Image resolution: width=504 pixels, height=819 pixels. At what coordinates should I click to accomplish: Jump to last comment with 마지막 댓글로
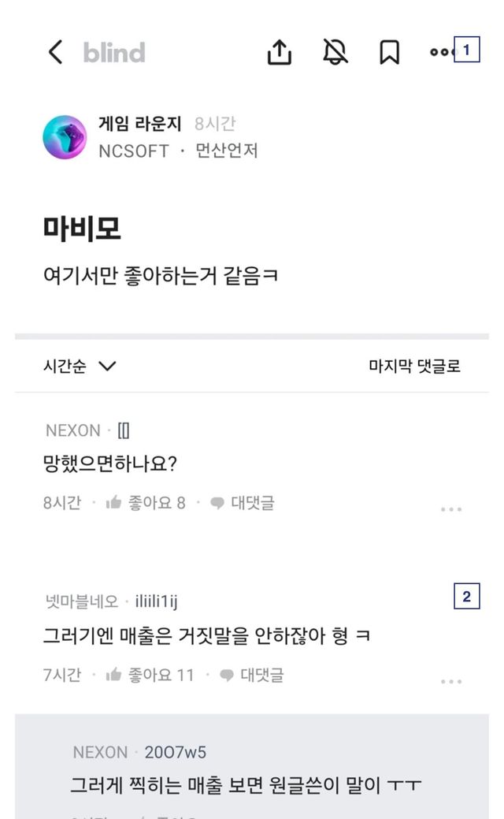click(x=414, y=366)
